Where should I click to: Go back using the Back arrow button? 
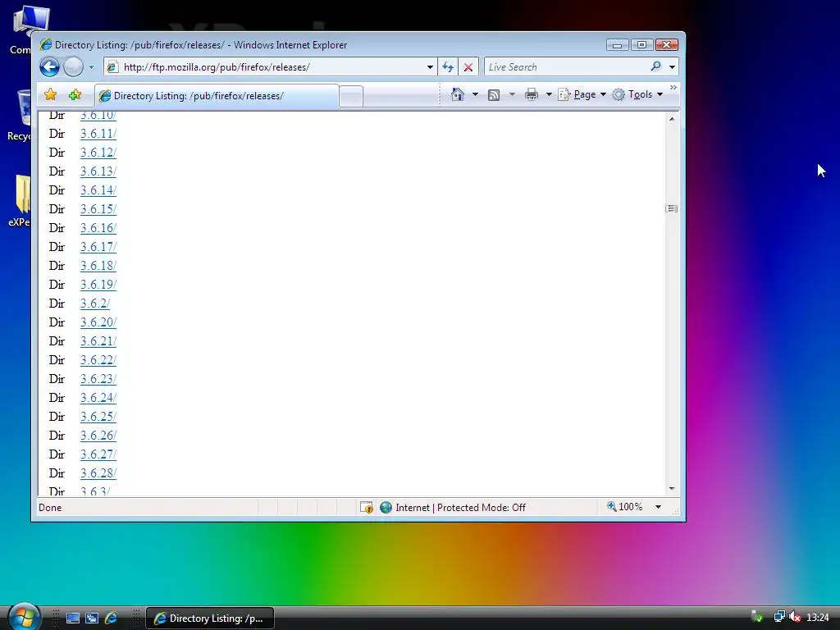[50, 67]
